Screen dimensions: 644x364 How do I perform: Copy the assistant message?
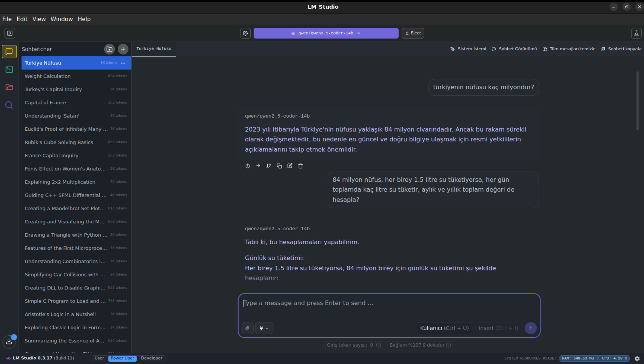pos(279,166)
